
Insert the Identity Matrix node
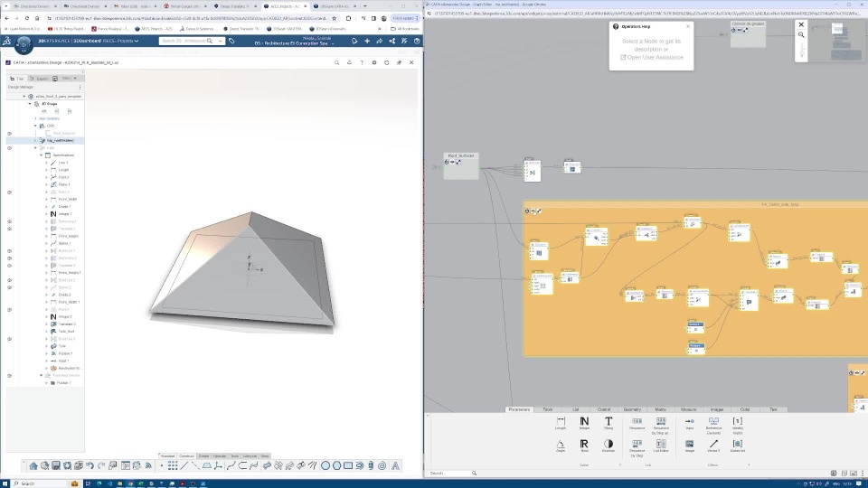tap(738, 425)
